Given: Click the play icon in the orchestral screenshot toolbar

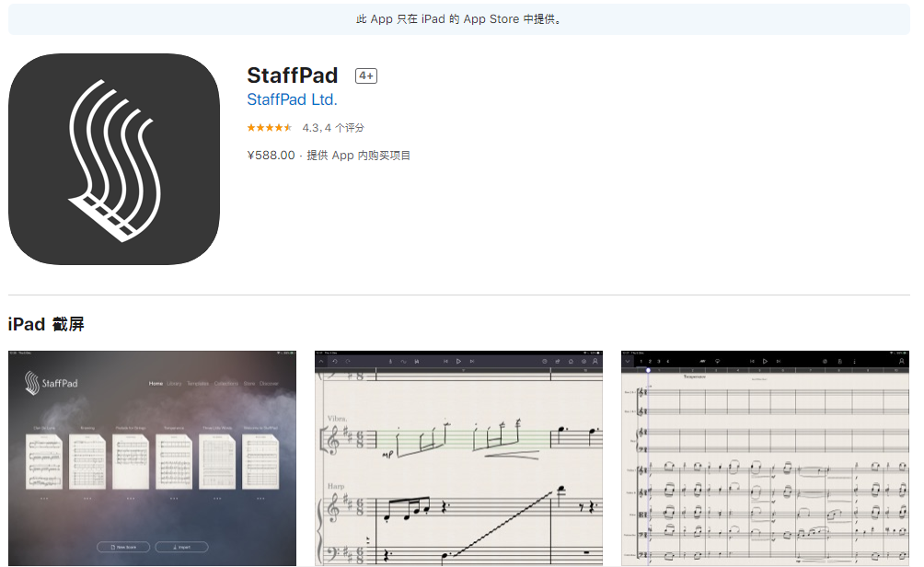Looking at the screenshot, I should 765,362.
